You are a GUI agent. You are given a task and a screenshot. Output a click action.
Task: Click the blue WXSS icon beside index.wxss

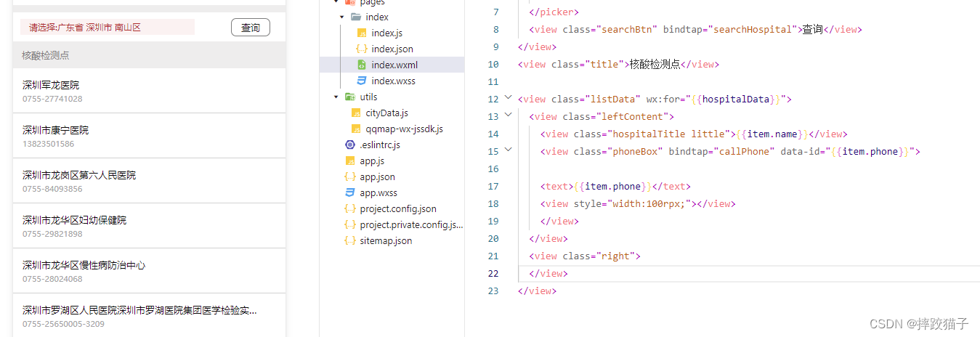362,81
